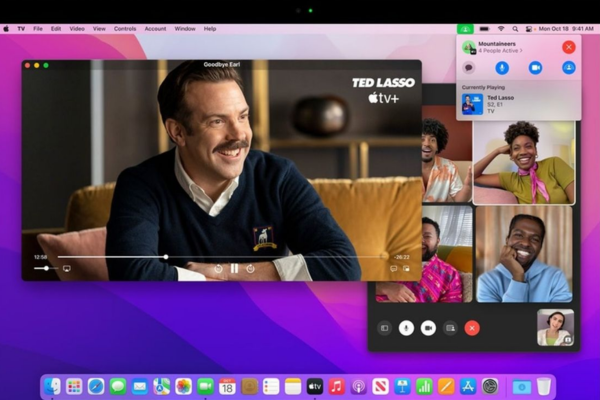Open App Store from the Dock
Screen dimensions: 600x400
click(x=468, y=387)
